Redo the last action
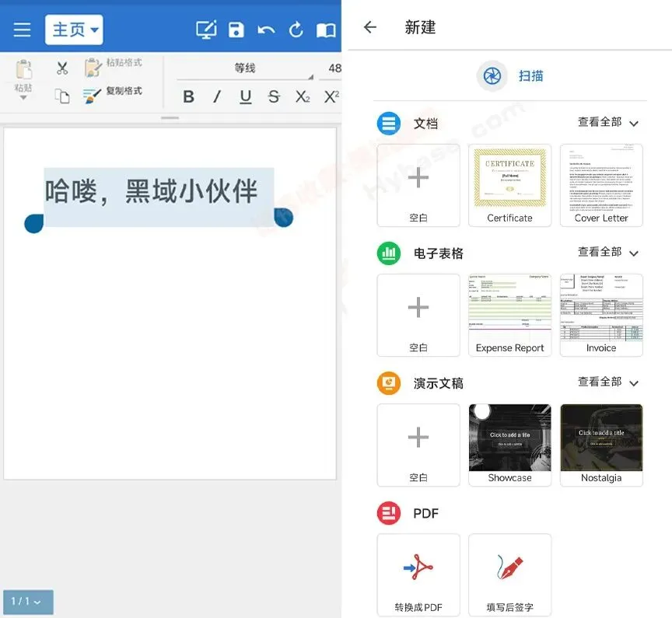 [x=296, y=30]
